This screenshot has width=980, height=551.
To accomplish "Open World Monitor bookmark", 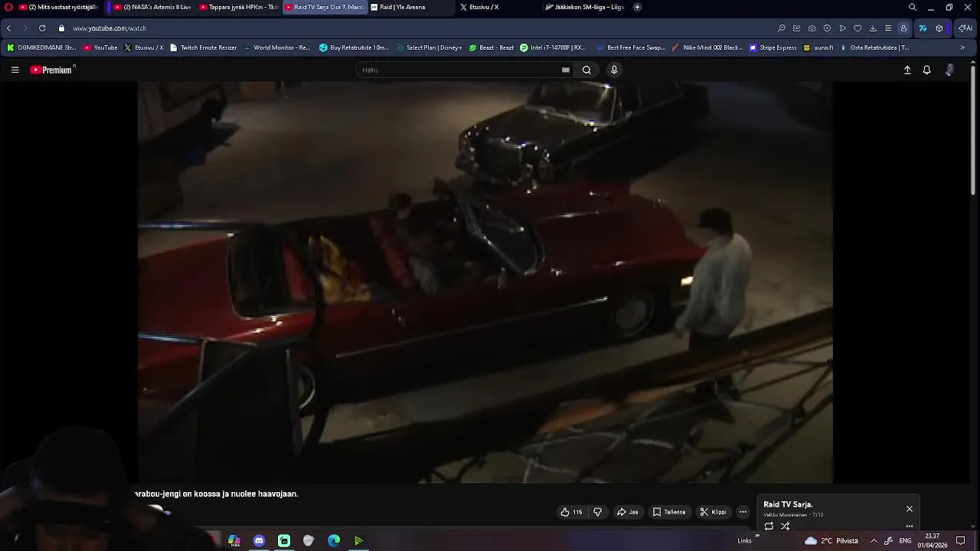I will click(x=277, y=47).
